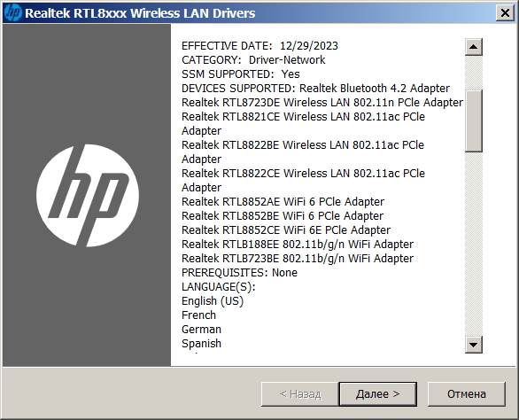519x420 pixels.
Task: Click scrollbar track above the thumb
Action: pos(473,73)
